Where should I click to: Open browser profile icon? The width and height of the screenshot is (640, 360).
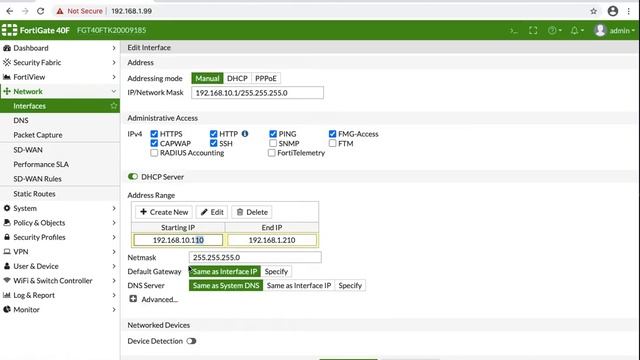[x=613, y=11]
